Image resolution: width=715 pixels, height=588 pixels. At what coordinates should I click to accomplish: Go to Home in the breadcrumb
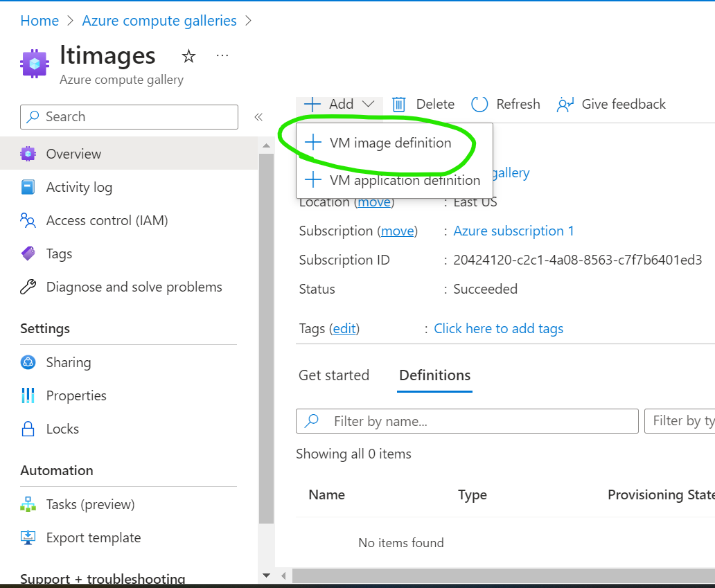pos(39,21)
